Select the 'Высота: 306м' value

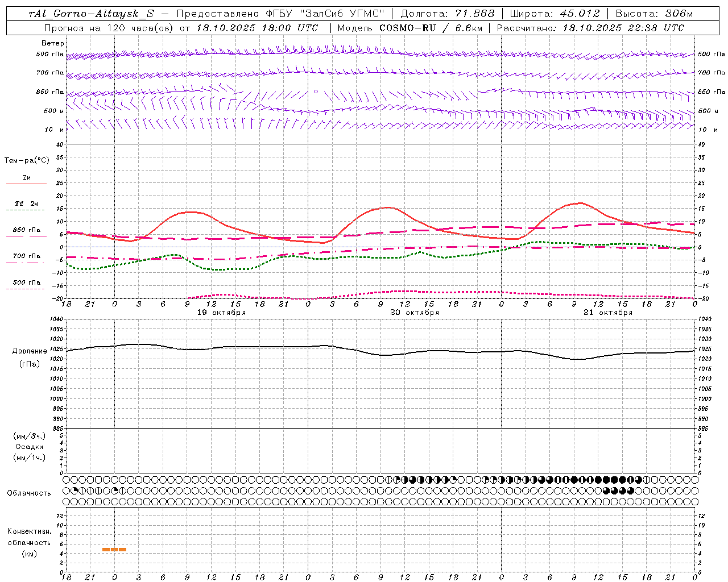(x=654, y=14)
